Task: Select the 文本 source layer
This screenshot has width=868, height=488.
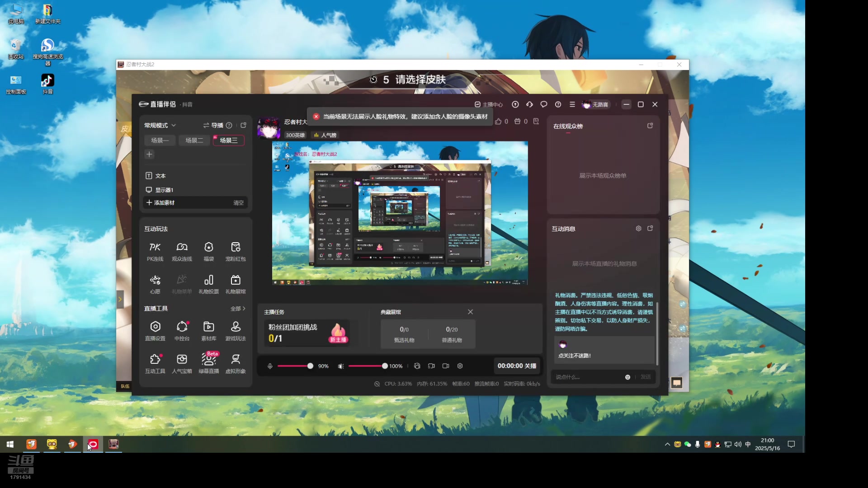Action: [x=196, y=176]
